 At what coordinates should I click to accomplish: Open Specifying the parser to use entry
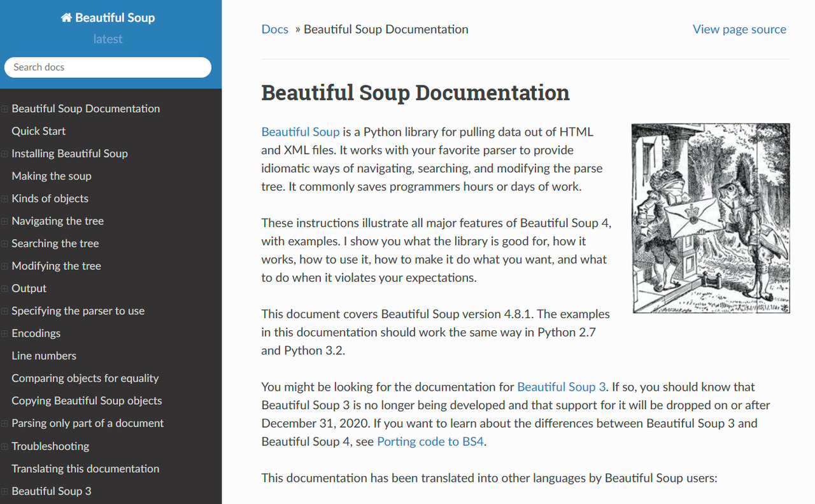click(x=78, y=311)
